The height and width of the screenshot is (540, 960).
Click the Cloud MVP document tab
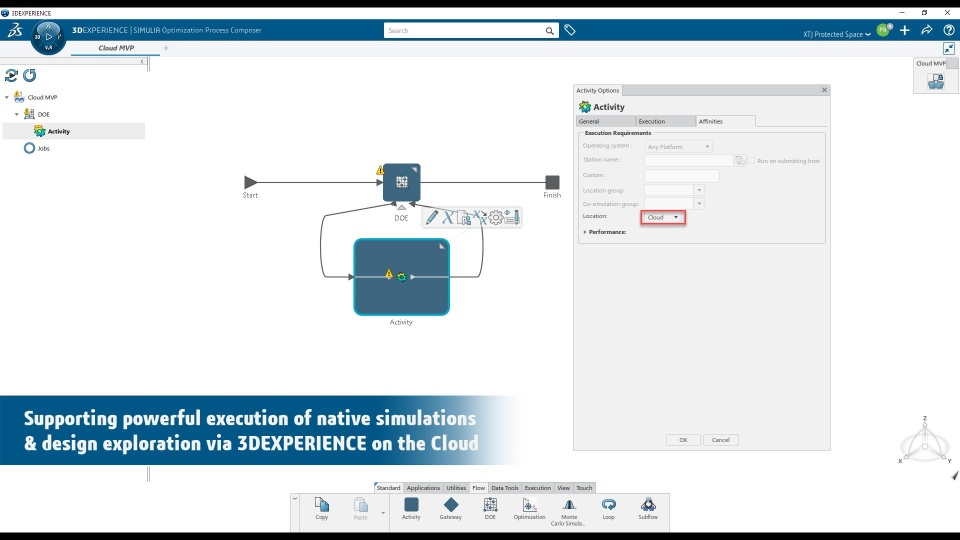click(x=116, y=48)
